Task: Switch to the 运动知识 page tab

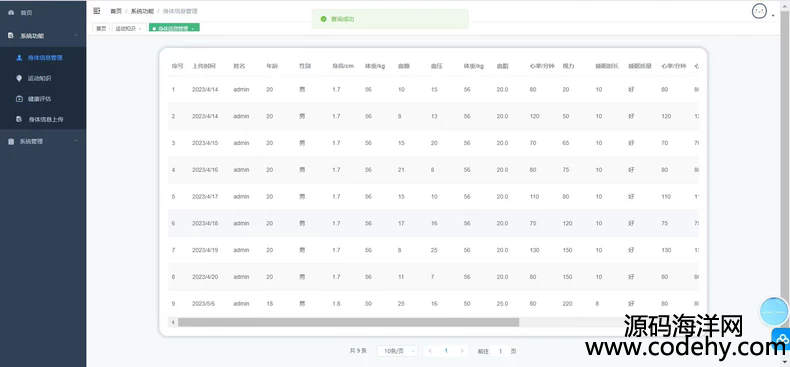Action: coord(128,28)
